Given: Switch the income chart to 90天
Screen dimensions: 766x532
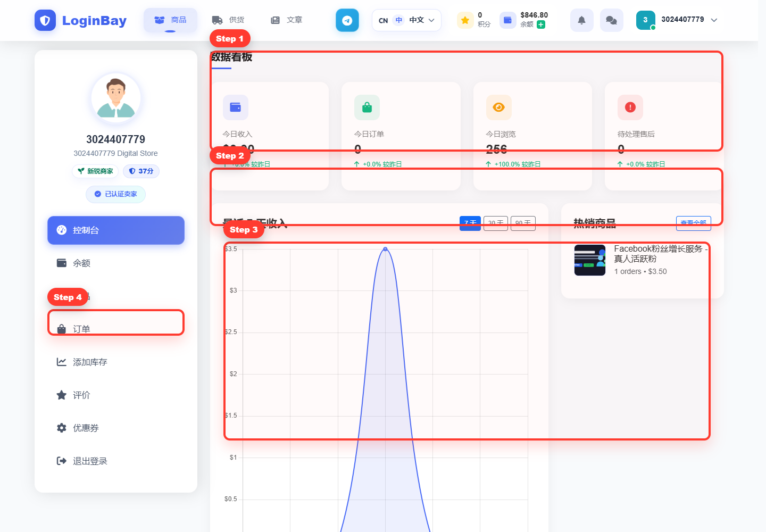Looking at the screenshot, I should (x=523, y=223).
